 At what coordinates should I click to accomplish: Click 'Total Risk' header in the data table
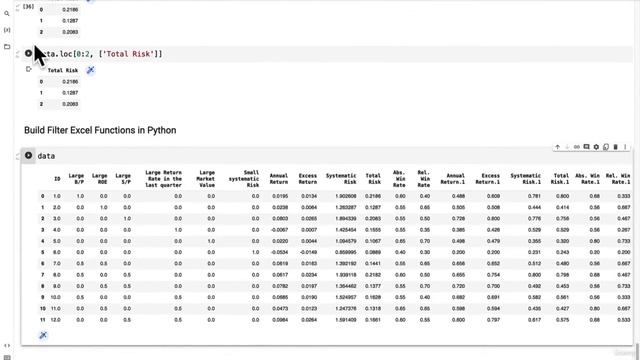tap(373, 179)
